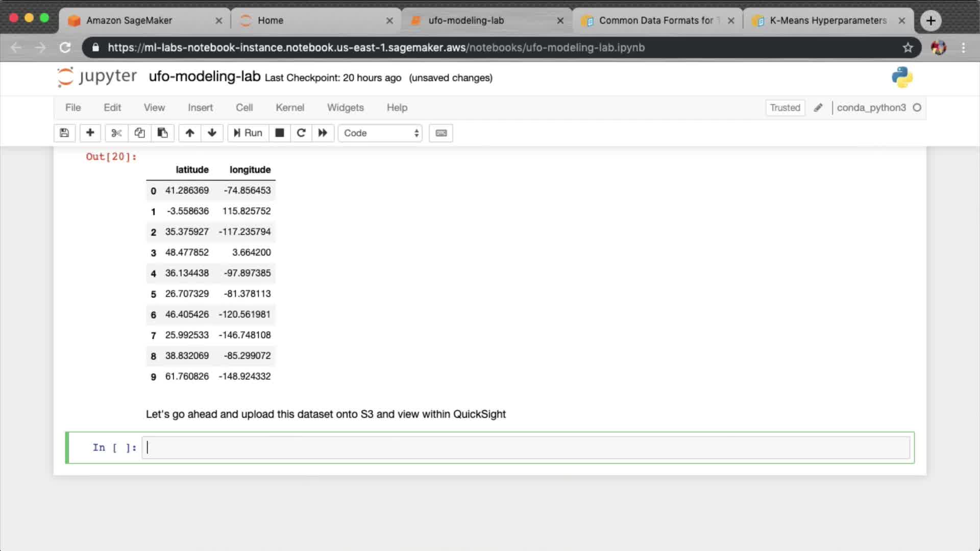Open the Cell menu
Viewport: 980px width, 551px height.
click(244, 108)
